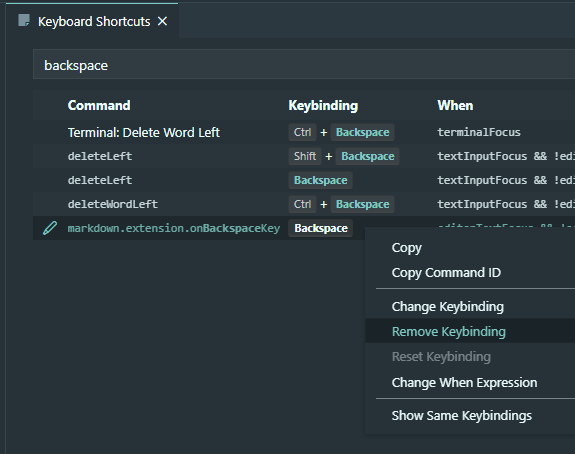Viewport: 575px width, 454px height.
Task: Open Show Same Keybindings entry
Action: (462, 415)
